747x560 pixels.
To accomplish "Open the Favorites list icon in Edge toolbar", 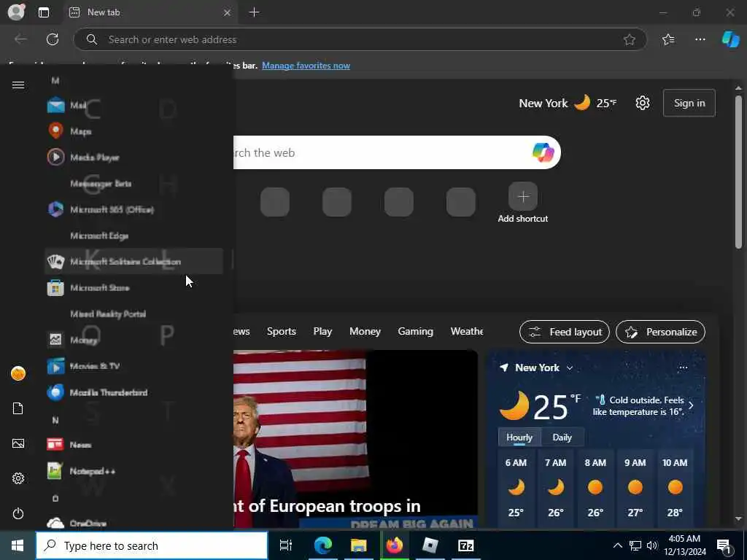I will 668,39.
